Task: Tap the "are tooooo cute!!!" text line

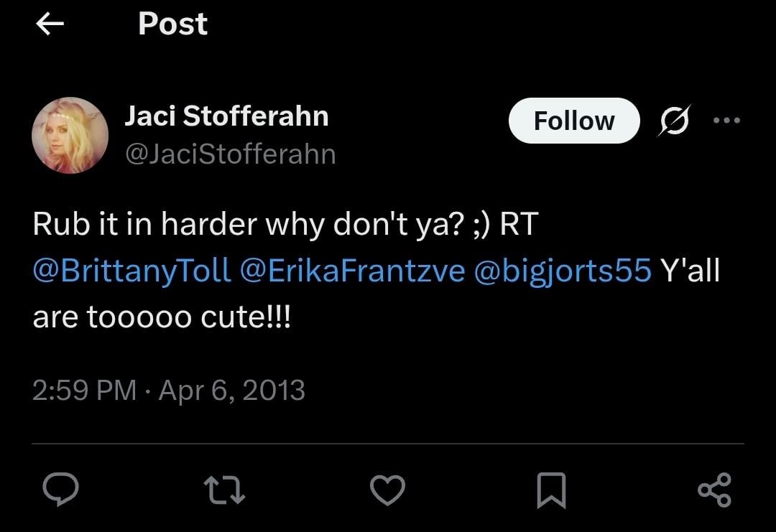Action: [x=162, y=317]
